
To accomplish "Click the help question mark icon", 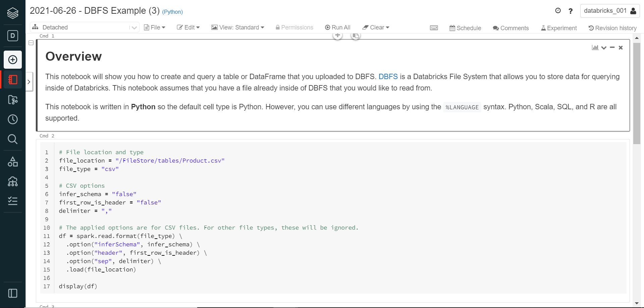I will [x=570, y=11].
